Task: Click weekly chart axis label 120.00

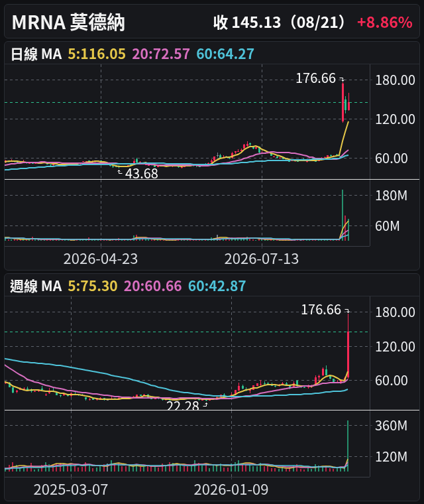Action: click(395, 347)
